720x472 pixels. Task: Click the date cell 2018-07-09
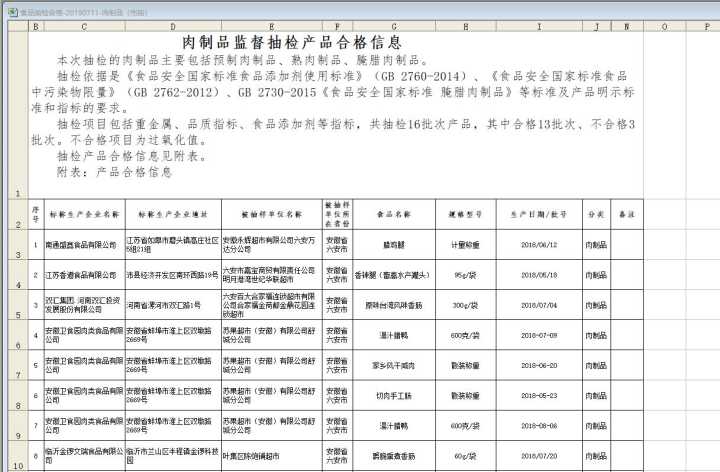[539, 335]
